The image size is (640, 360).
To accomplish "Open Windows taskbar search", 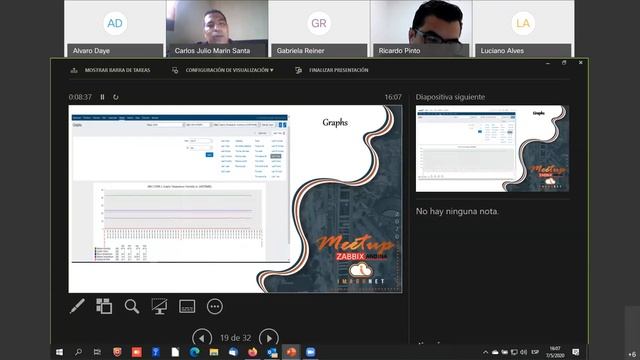I will click(78, 352).
